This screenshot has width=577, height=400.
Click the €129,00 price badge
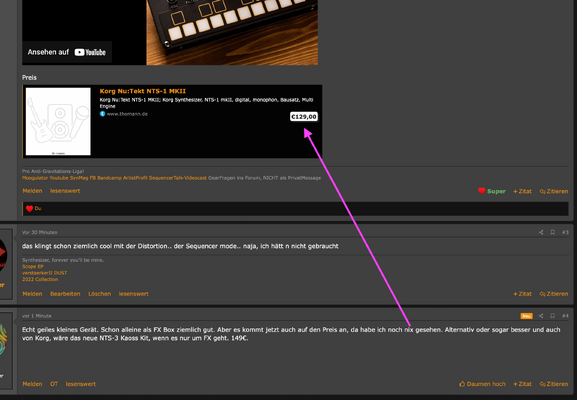pyautogui.click(x=304, y=117)
